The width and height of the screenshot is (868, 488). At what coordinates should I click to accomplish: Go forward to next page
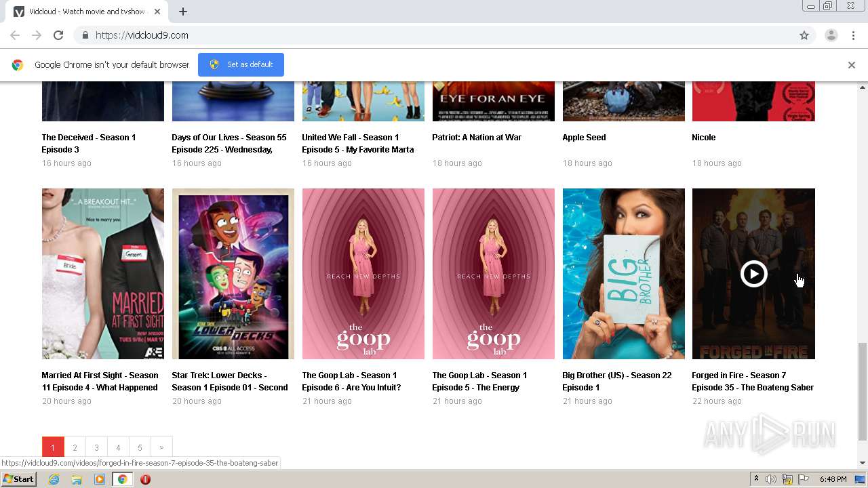click(x=37, y=35)
